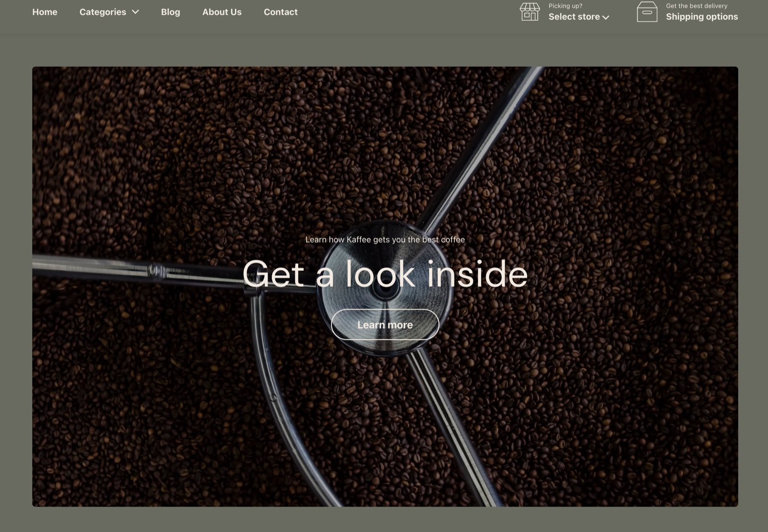Open the About Us page
Image resolution: width=768 pixels, height=532 pixels.
coord(222,12)
